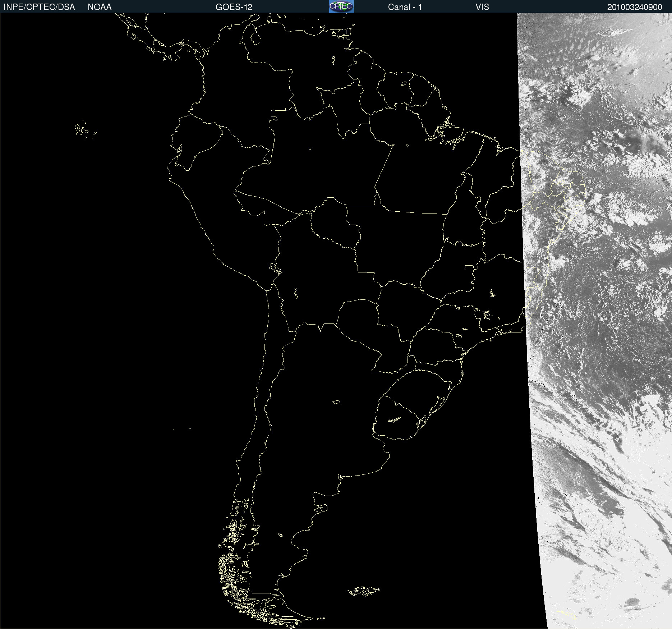672x629 pixels.
Task: Click the 201003240900 timestamp
Action: 635,7
